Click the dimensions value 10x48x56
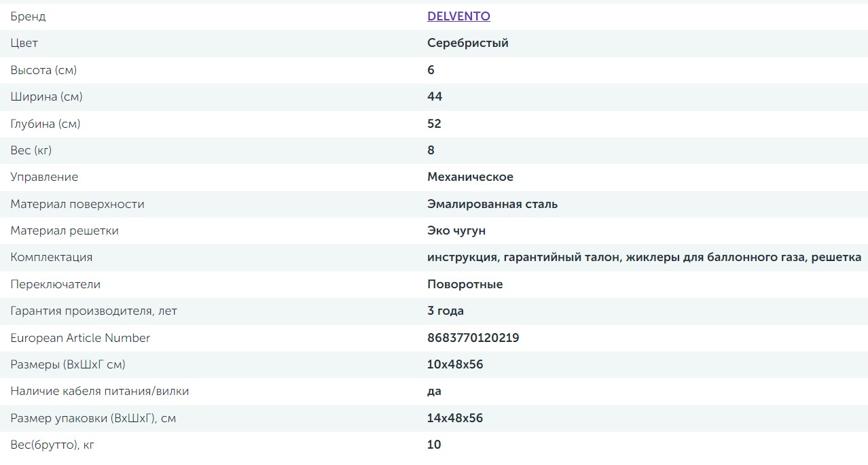The width and height of the screenshot is (868, 465). coord(455,364)
